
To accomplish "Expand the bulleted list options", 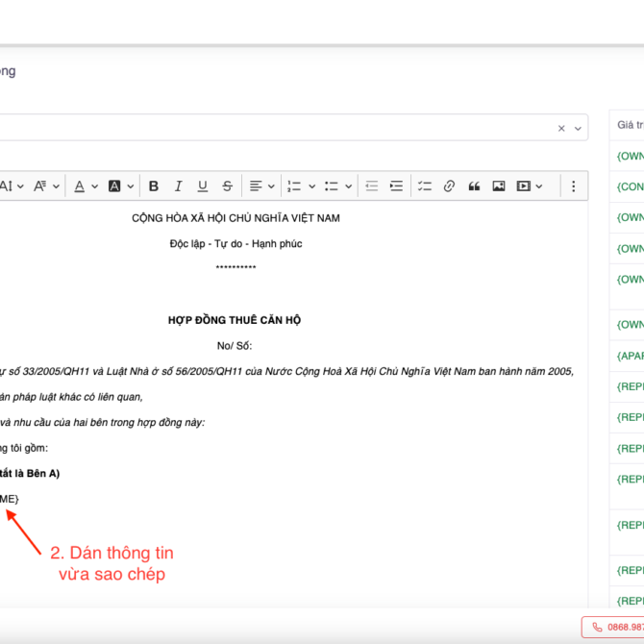I will click(x=338, y=186).
